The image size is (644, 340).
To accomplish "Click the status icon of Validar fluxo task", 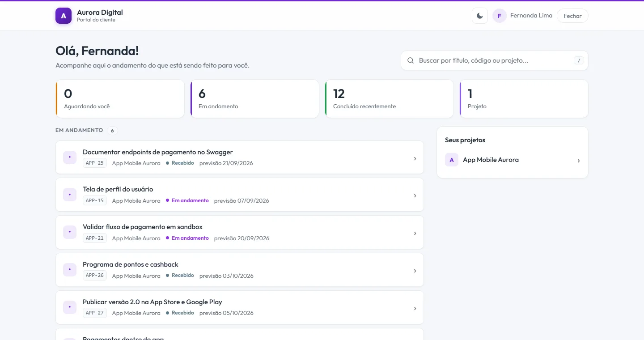I will point(70,232).
